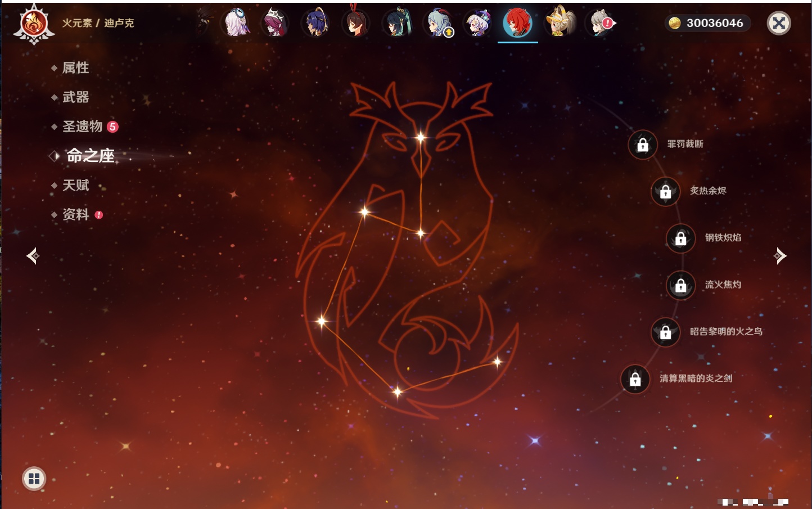812x509 pixels.
Task: Open the four-square grid menu button
Action: coord(34,479)
